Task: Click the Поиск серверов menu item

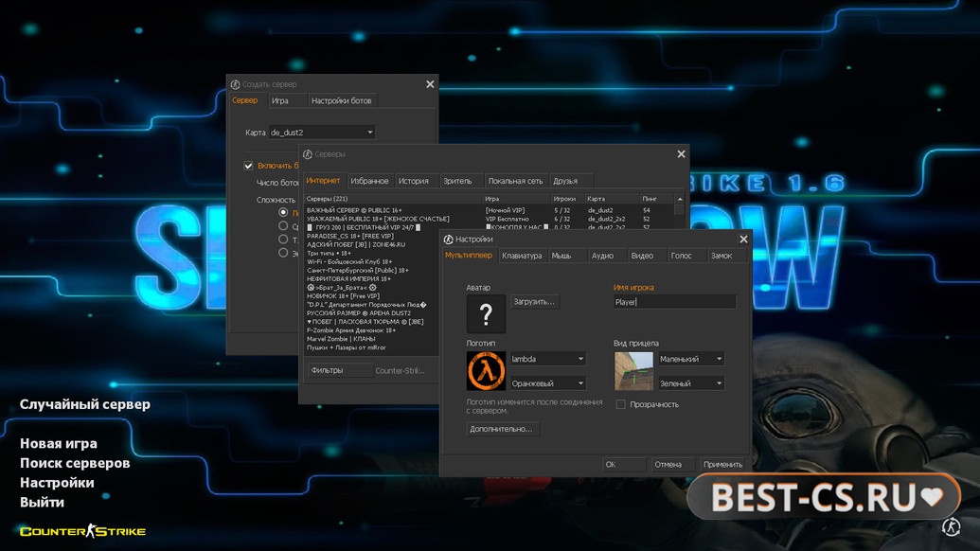Action: (x=75, y=463)
